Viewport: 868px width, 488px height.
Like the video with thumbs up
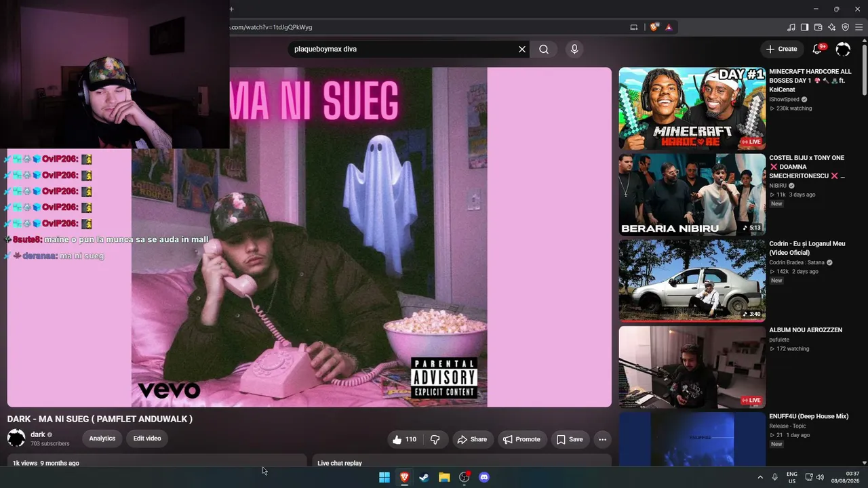point(405,439)
